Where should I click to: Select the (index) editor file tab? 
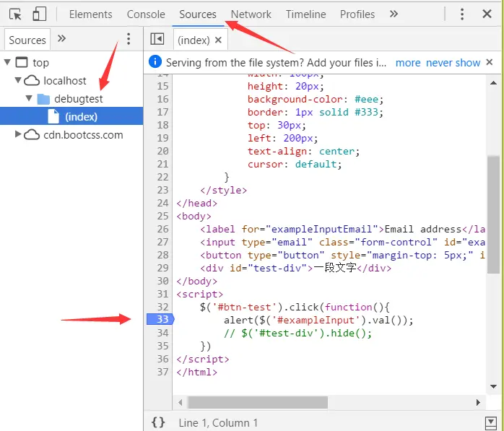point(194,40)
